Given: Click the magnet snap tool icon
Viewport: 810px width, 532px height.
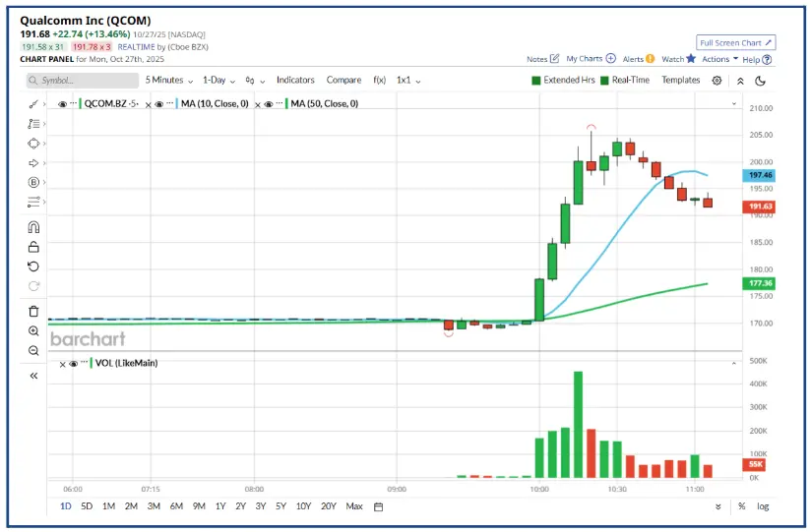Looking at the screenshot, I should tap(33, 227).
